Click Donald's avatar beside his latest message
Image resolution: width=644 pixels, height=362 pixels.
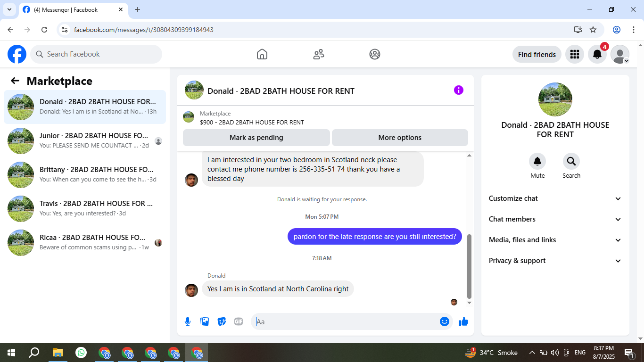pyautogui.click(x=191, y=290)
